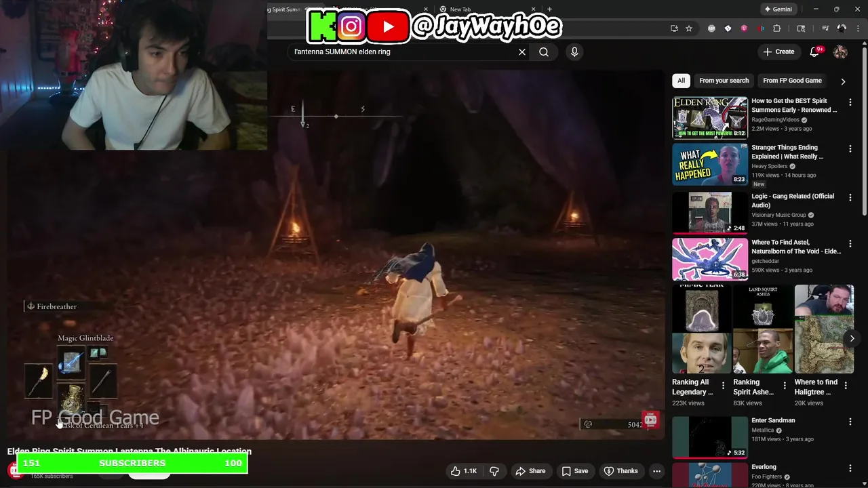The height and width of the screenshot is (488, 868).
Task: Open options for How to Get BEST Spirit Summons
Action: [850, 102]
